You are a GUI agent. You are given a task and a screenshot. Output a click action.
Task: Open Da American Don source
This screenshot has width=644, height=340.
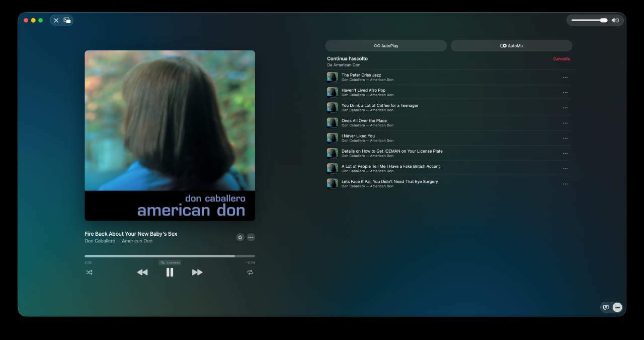(x=344, y=65)
